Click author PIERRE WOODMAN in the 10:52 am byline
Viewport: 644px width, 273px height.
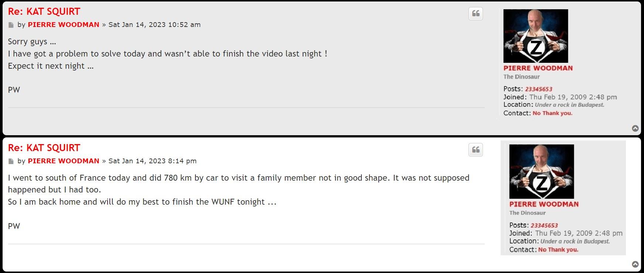[64, 25]
